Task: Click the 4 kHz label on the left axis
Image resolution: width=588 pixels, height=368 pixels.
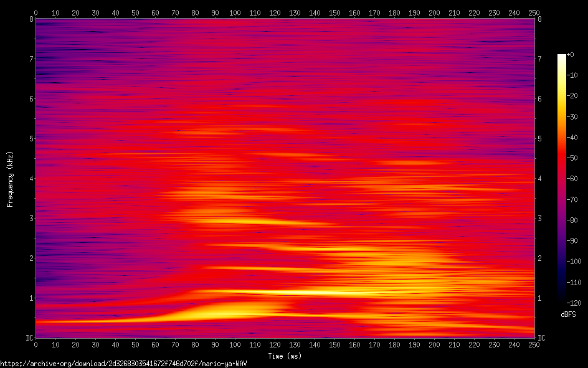Action: [31, 179]
